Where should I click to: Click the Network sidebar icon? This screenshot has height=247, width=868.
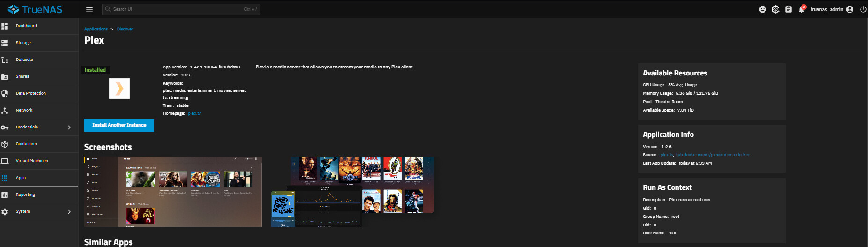tap(5, 111)
